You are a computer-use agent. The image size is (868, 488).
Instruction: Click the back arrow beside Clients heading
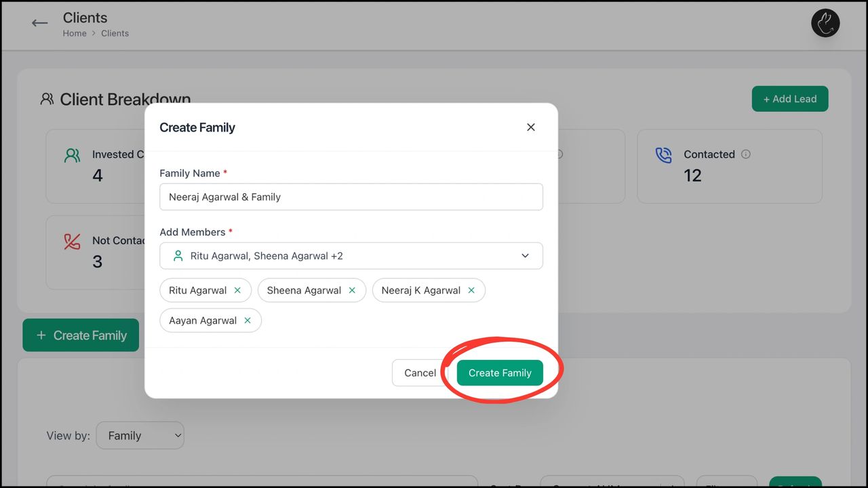click(x=39, y=23)
